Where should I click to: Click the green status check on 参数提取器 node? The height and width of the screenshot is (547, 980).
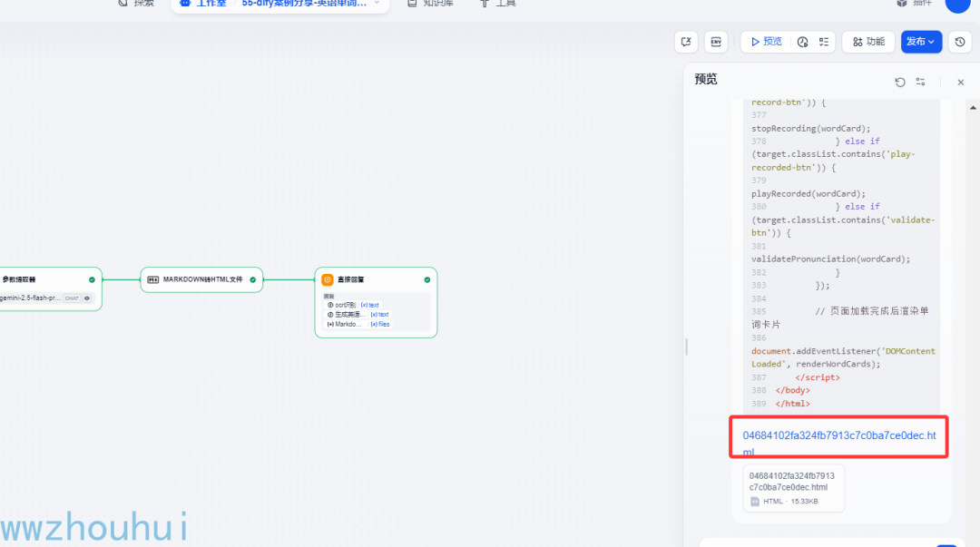click(x=92, y=279)
